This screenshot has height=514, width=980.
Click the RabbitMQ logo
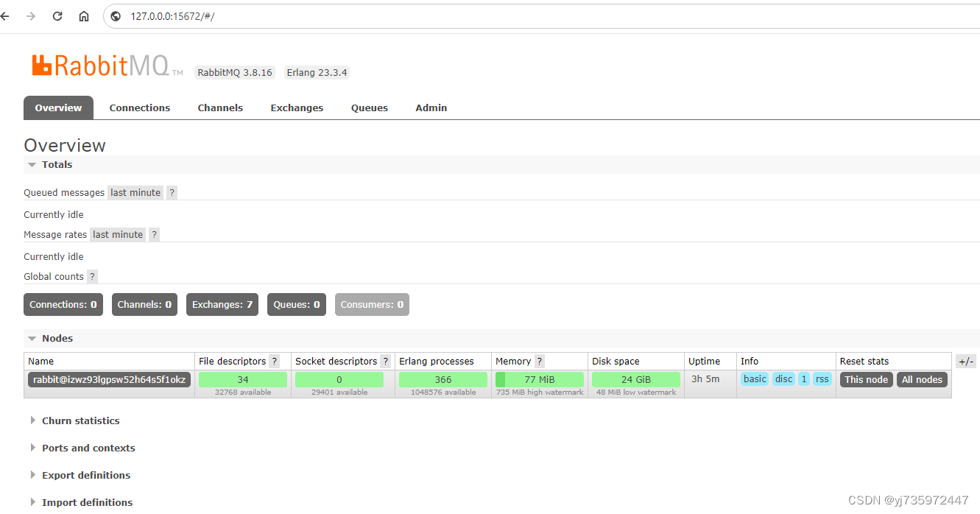107,66
